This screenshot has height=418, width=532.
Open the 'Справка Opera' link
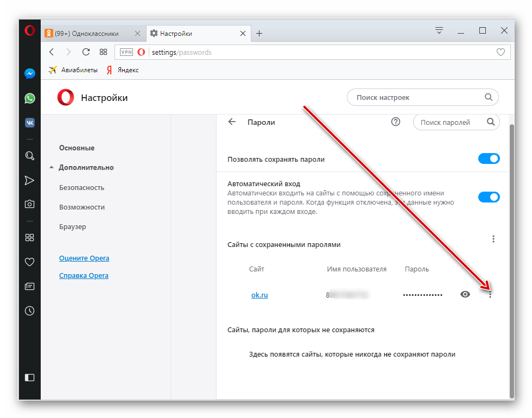[x=84, y=276]
